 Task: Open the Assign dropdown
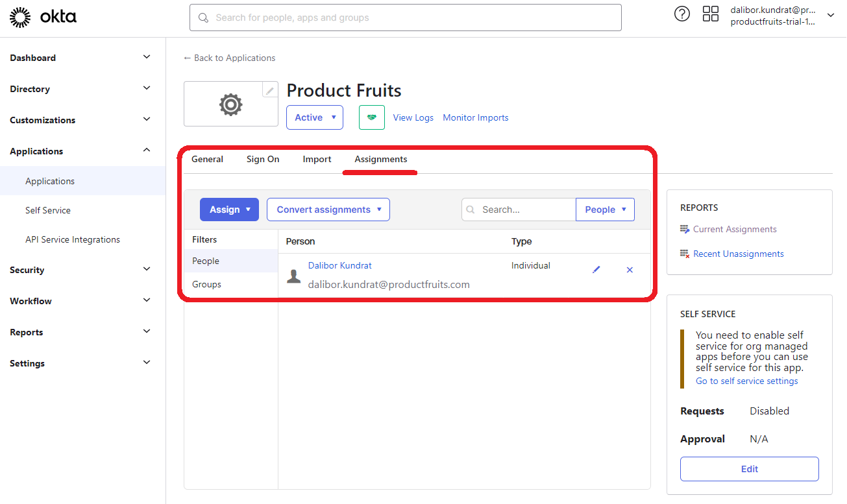pyautogui.click(x=228, y=209)
